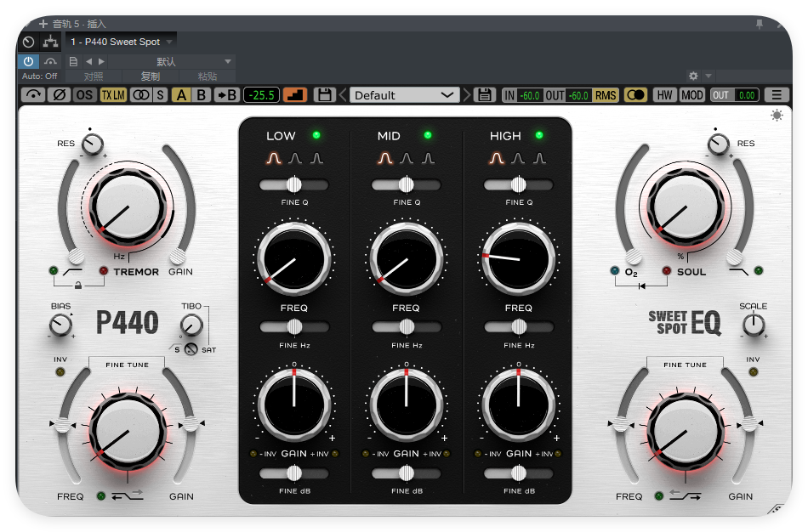Click the OUT 0.00 output gain field
This screenshot has height=532, width=808.
tap(734, 95)
